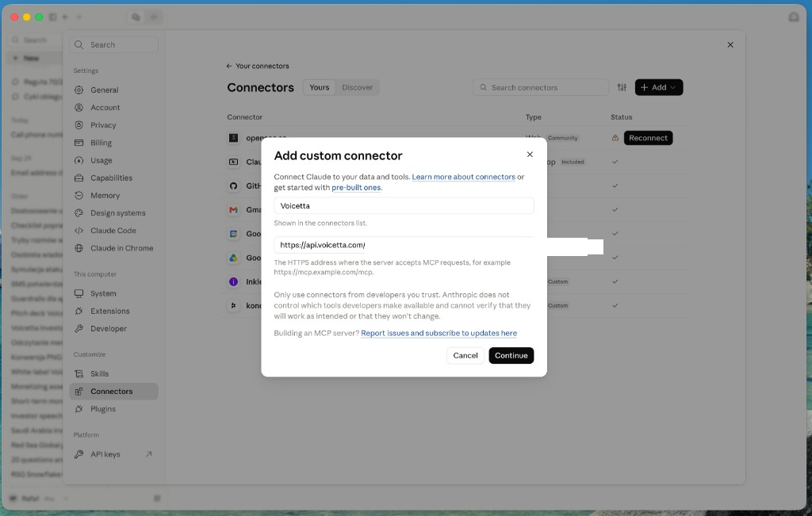Click the connector name field containing Voicetta
Viewport: 812px width, 516px height.
click(404, 206)
